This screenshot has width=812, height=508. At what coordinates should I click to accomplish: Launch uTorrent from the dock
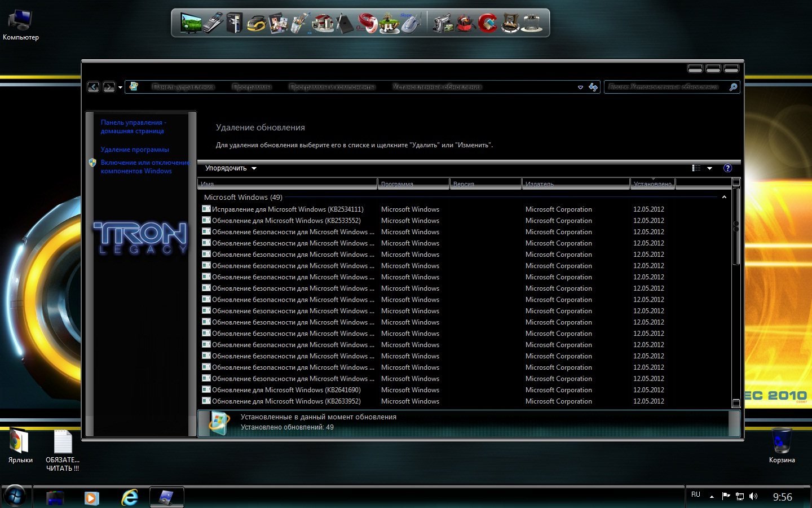coord(389,24)
